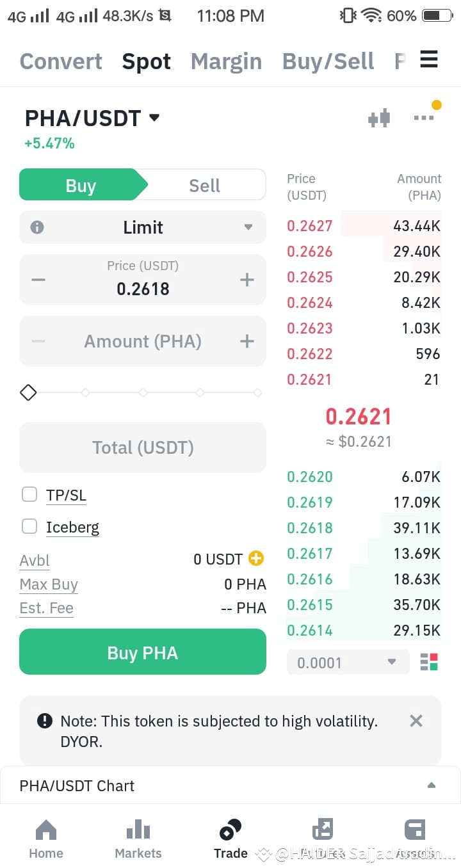Switch to the Margin tab

click(x=226, y=61)
